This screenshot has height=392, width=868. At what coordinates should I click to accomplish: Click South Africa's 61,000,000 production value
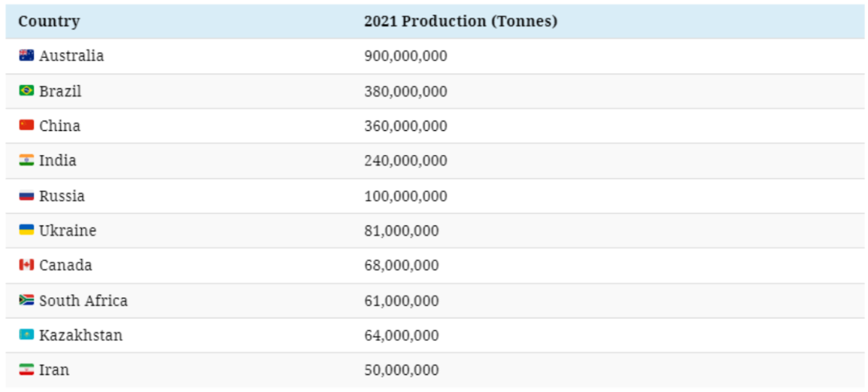[401, 300]
